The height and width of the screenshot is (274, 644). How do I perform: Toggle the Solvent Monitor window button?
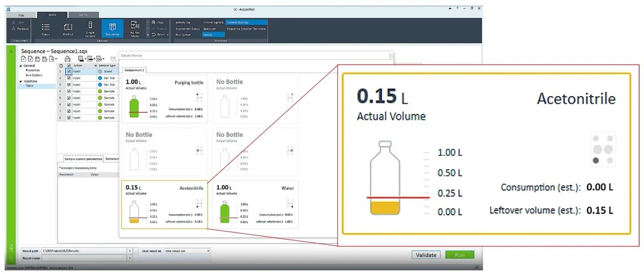[246, 22]
